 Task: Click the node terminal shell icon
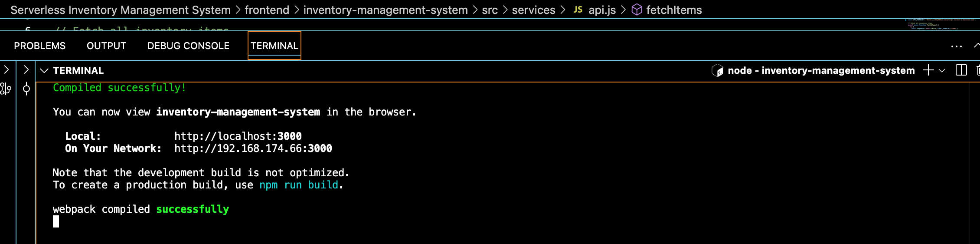point(717,70)
